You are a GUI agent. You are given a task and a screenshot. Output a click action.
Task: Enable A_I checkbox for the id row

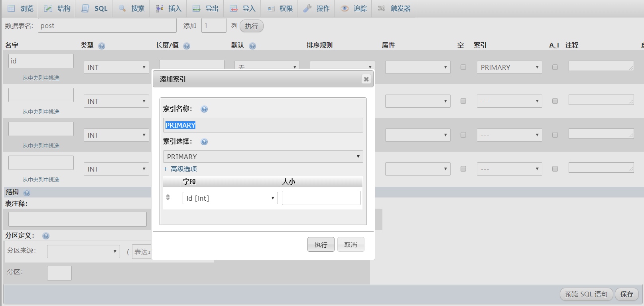pyautogui.click(x=555, y=67)
